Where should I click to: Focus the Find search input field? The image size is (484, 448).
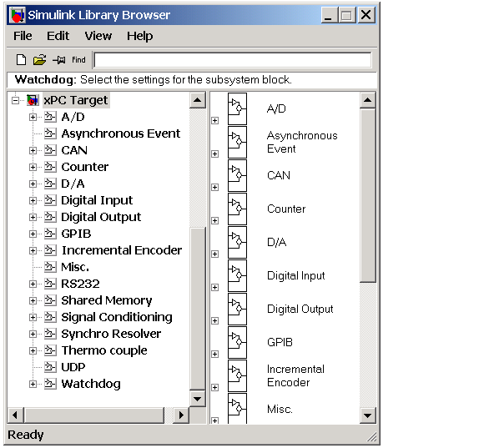tap(233, 59)
